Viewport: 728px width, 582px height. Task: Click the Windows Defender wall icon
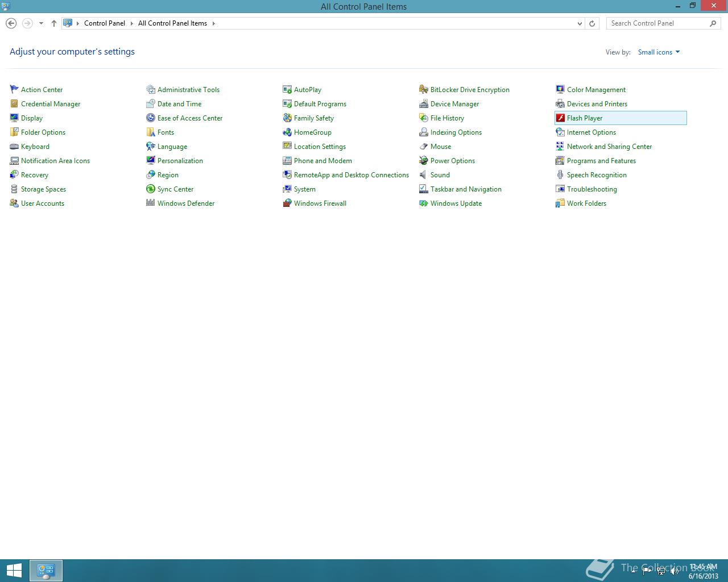(x=151, y=203)
